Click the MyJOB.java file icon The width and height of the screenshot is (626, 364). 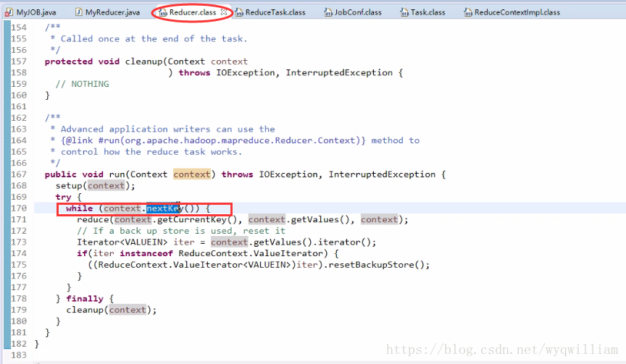(x=9, y=13)
